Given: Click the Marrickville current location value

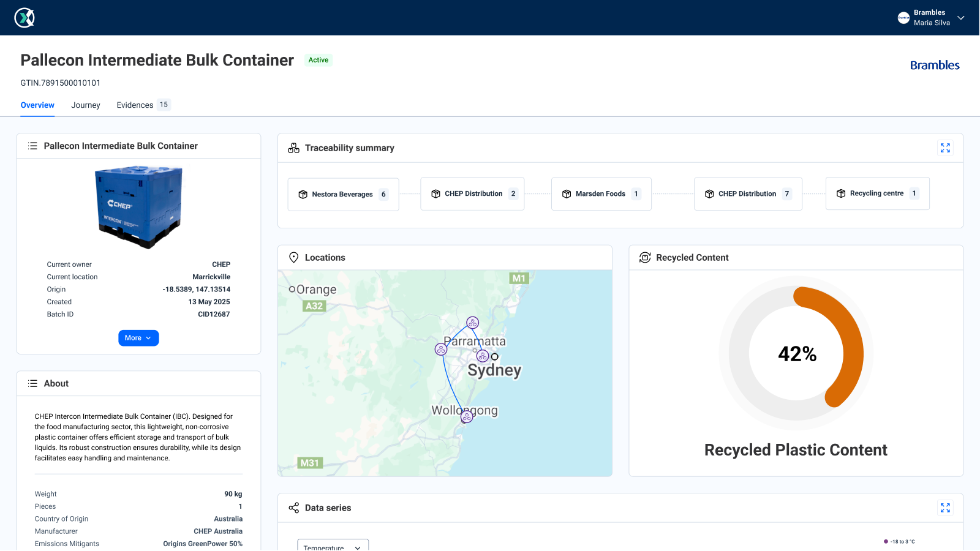Looking at the screenshot, I should pos(211,277).
